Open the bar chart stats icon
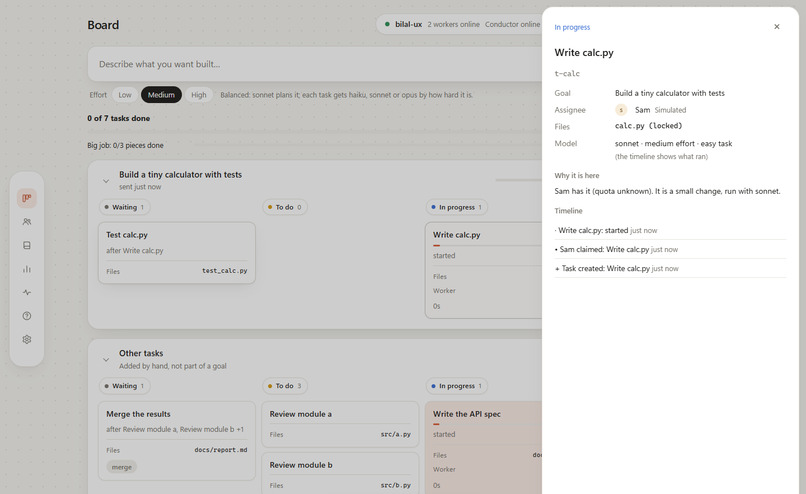806x494 pixels. (x=27, y=269)
